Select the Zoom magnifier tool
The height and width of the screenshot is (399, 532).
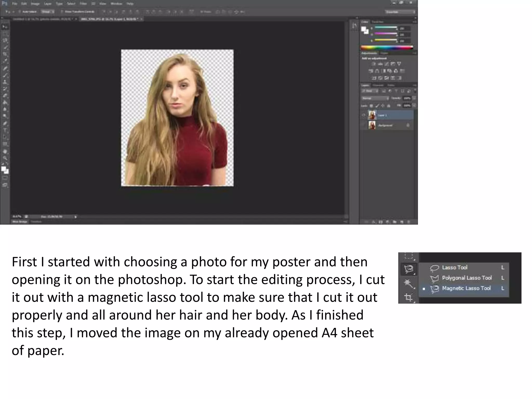(x=5, y=158)
